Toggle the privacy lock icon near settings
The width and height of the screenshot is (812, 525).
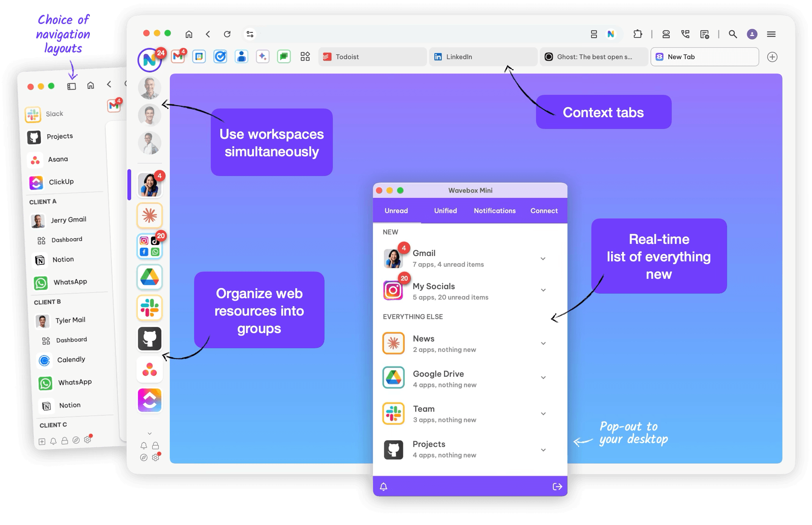156,446
